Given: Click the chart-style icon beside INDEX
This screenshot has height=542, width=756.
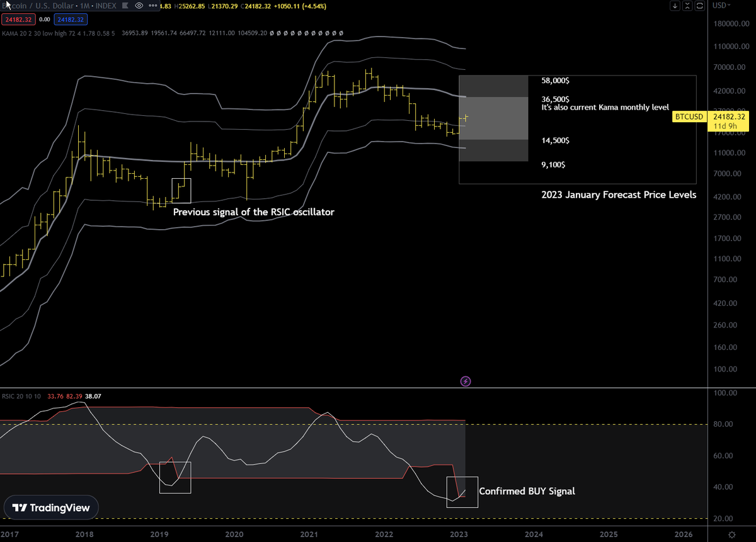Looking at the screenshot, I should 125,6.
